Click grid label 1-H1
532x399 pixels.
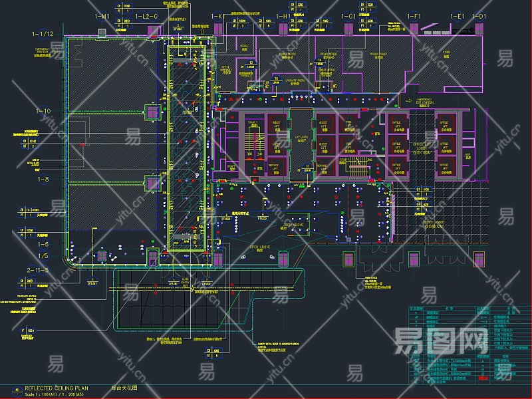click(283, 16)
